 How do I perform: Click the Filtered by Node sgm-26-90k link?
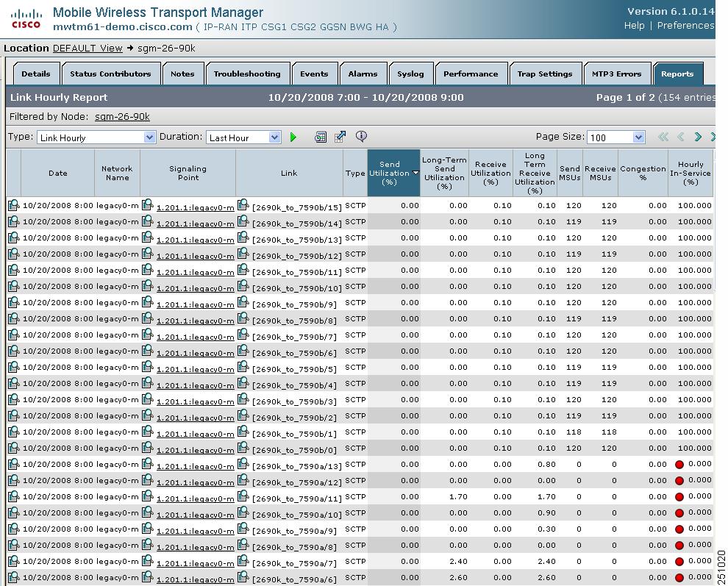pos(122,117)
